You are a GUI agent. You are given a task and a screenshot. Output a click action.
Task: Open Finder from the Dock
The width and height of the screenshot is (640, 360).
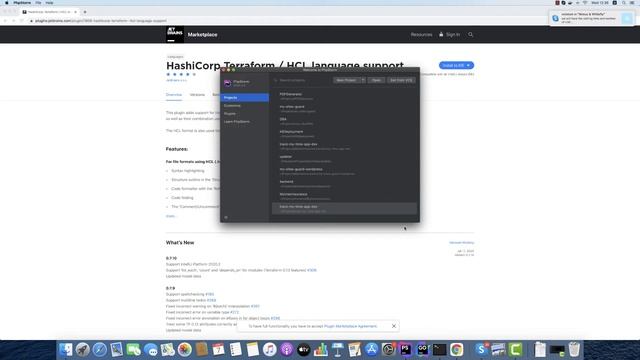click(x=65, y=349)
